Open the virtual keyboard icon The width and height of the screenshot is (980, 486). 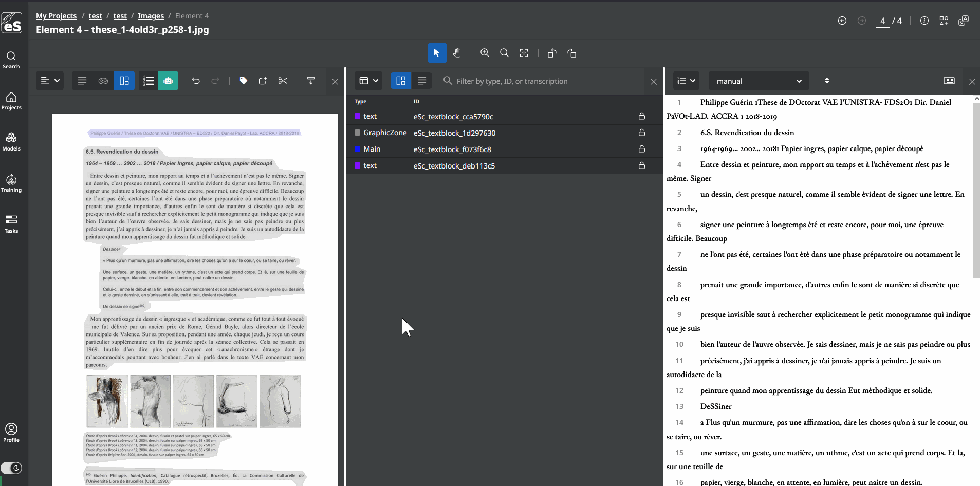(949, 81)
